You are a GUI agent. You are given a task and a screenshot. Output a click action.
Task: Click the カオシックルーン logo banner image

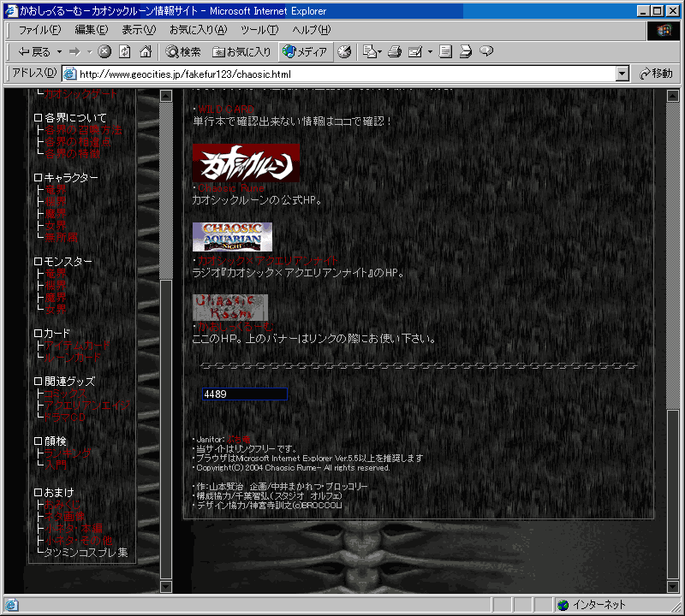(x=246, y=163)
